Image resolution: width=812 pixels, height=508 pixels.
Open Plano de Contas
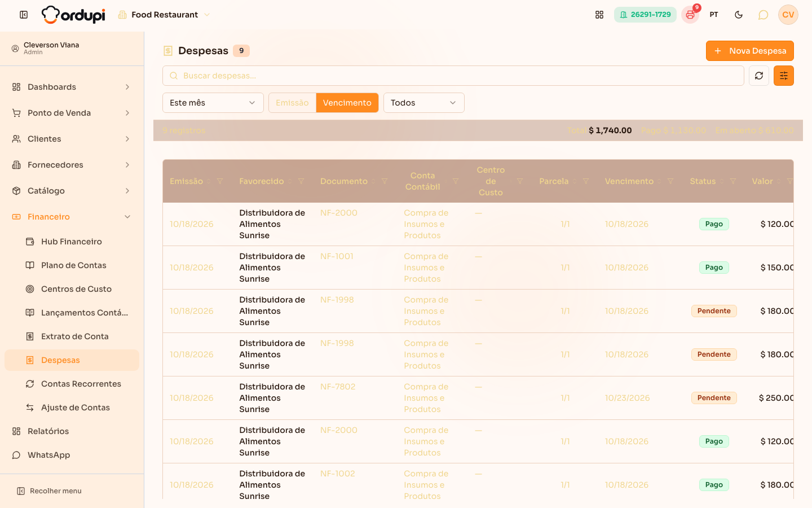pos(72,265)
